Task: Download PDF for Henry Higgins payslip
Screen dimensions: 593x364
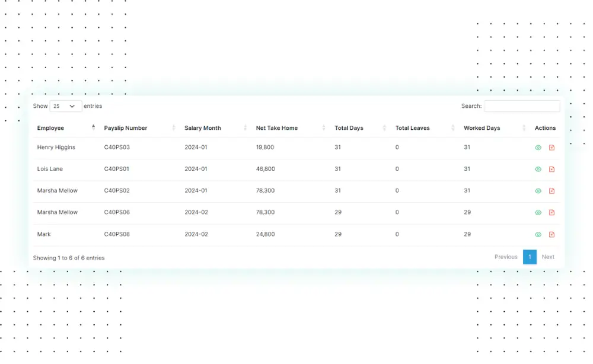Action: click(x=551, y=148)
